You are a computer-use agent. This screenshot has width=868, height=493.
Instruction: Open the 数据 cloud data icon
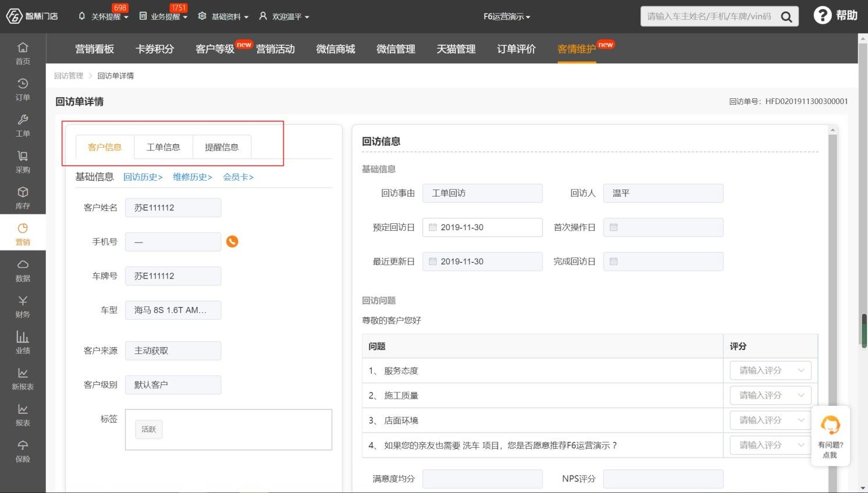(x=23, y=270)
